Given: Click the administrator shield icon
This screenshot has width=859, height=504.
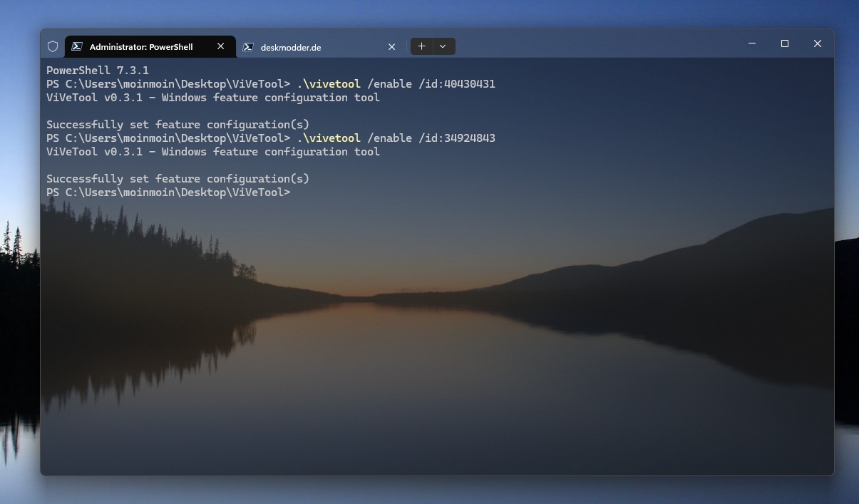Looking at the screenshot, I should point(53,46).
